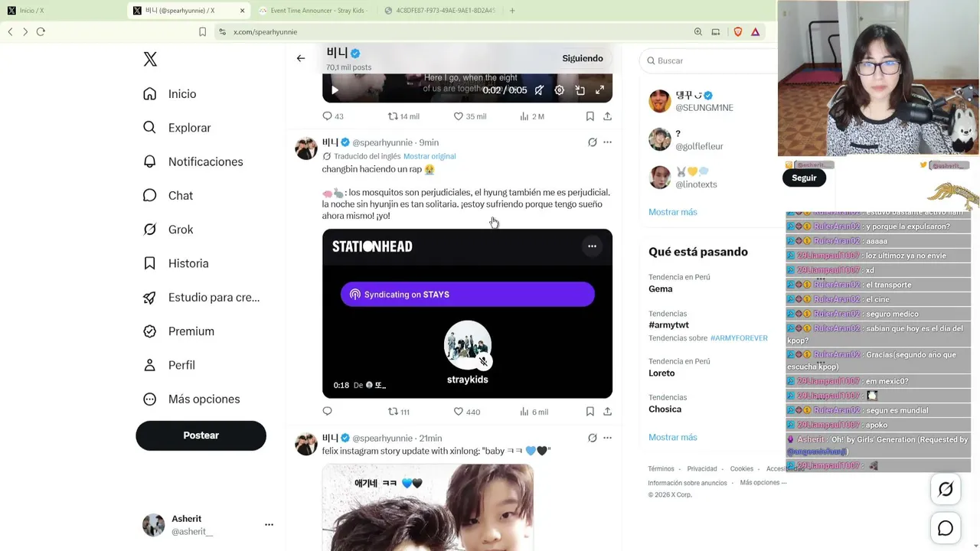Image resolution: width=980 pixels, height=551 pixels.
Task: Click the Syndicating on STAYS button
Action: click(x=468, y=295)
